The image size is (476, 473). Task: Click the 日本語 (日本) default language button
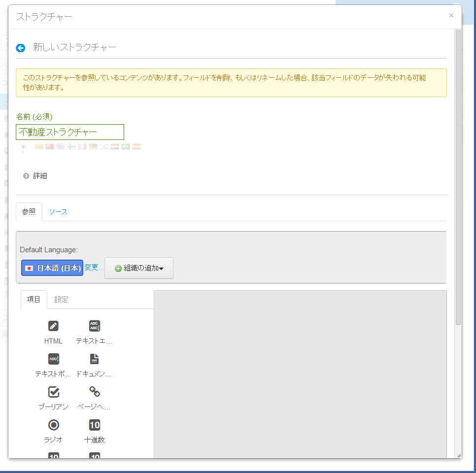point(52,268)
